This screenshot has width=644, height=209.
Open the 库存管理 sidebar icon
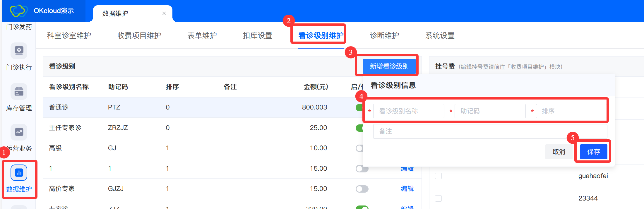click(19, 91)
